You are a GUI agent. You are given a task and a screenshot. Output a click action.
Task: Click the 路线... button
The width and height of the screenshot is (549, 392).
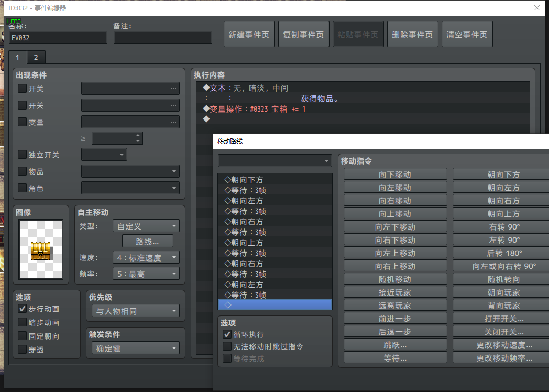coord(147,242)
